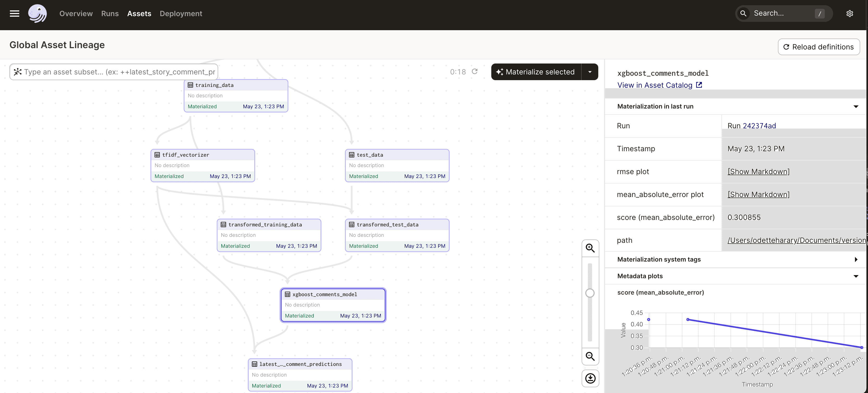Collapse Materialization in last run section
Image resolution: width=868 pixels, height=393 pixels.
pos(856,106)
